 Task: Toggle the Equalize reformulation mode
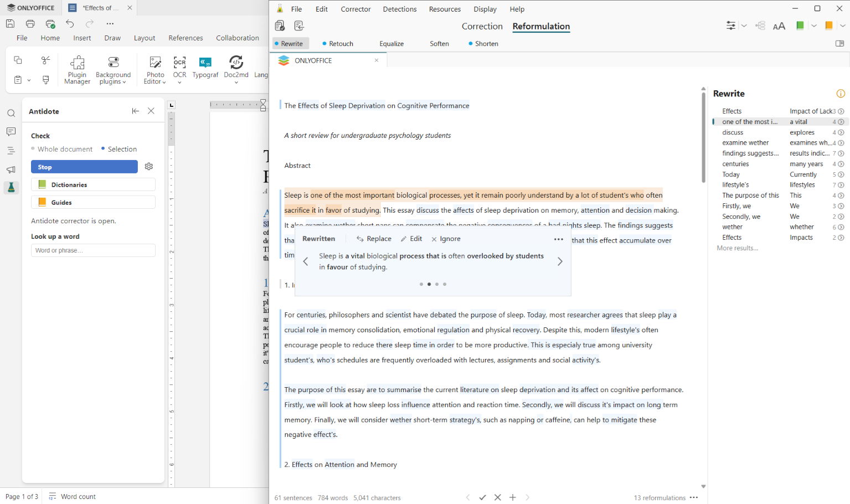pos(391,44)
